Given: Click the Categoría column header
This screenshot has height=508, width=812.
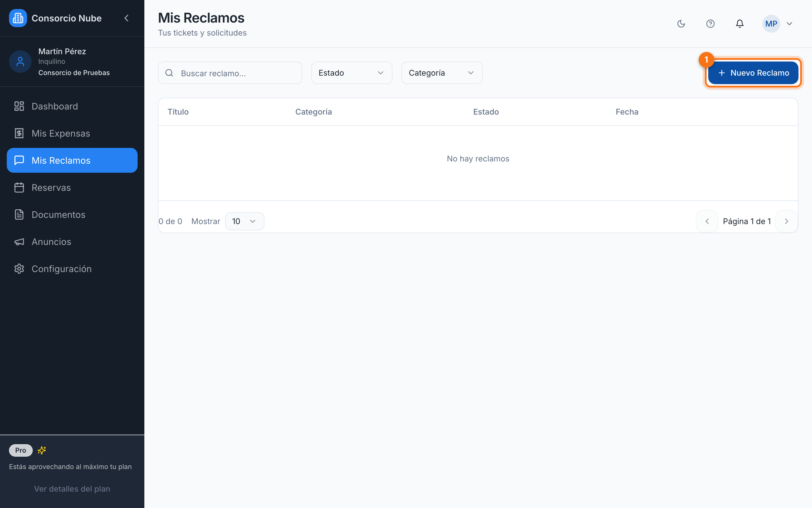Looking at the screenshot, I should [x=314, y=112].
